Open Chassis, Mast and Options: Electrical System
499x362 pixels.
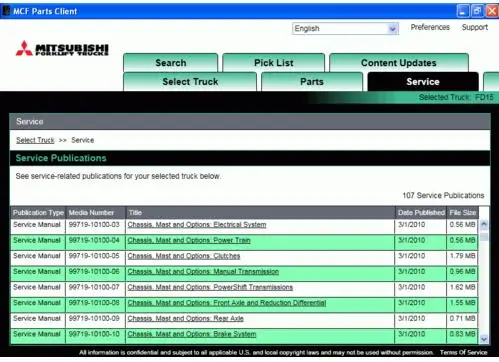[197, 225]
